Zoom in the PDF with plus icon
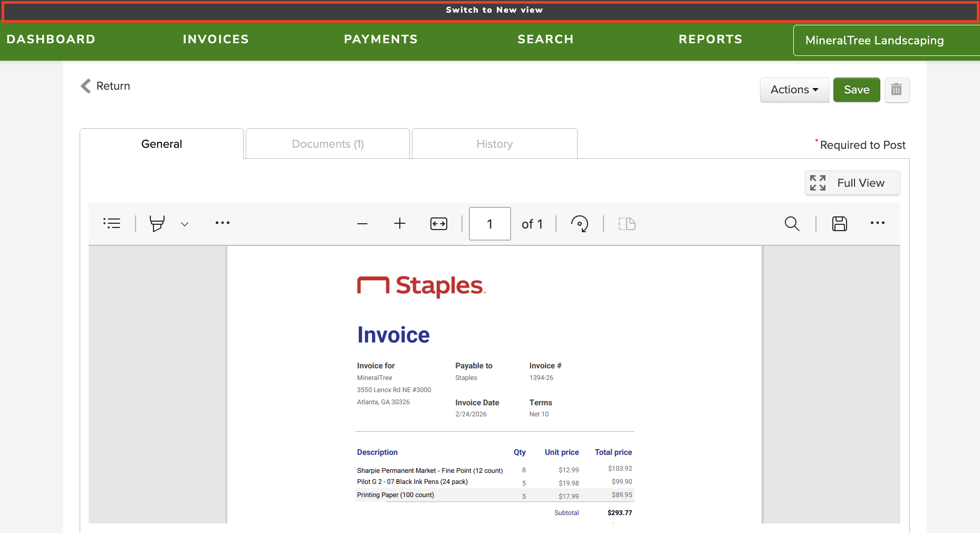 pyautogui.click(x=400, y=224)
